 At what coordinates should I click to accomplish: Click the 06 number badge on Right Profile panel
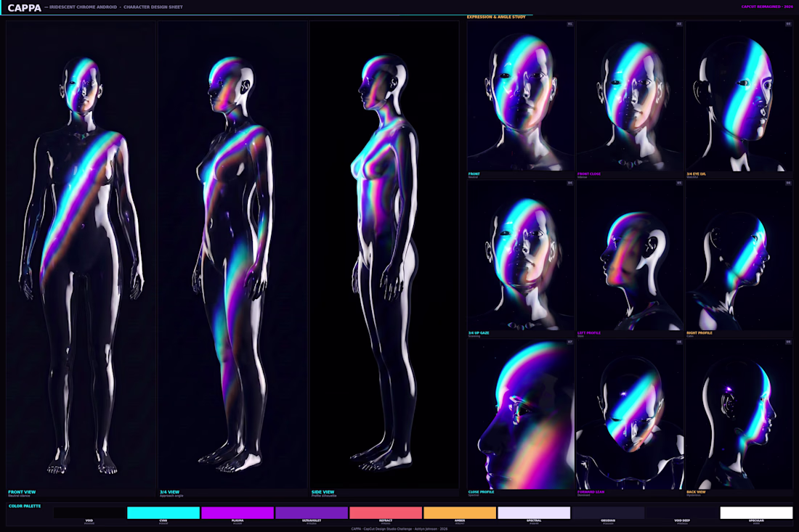coord(788,184)
